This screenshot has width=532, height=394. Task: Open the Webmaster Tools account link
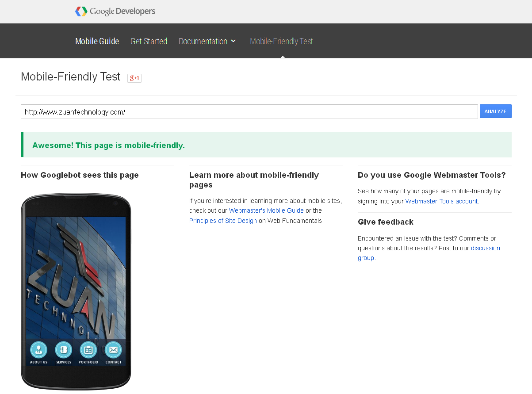point(441,201)
